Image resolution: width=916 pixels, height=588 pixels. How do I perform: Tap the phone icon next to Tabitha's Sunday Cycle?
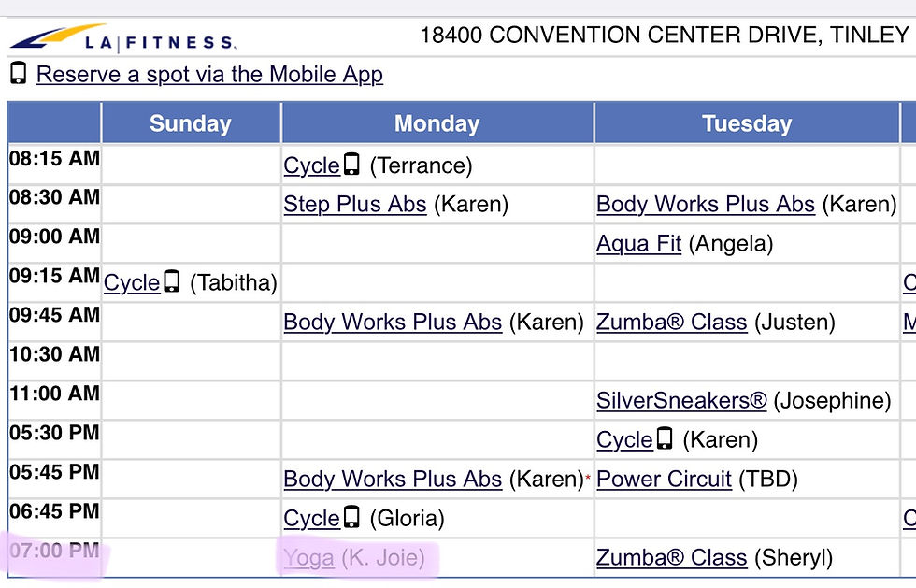172,282
